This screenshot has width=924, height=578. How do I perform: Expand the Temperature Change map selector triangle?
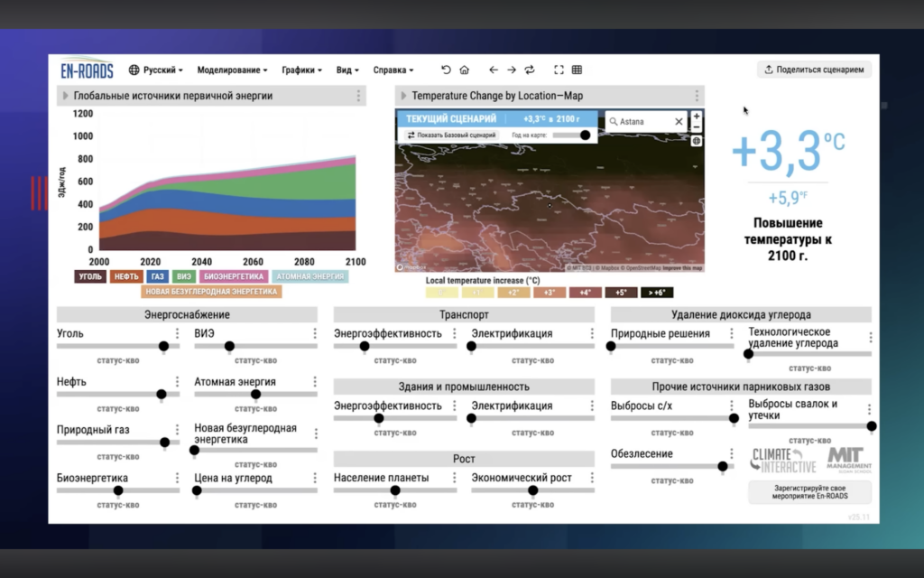403,96
